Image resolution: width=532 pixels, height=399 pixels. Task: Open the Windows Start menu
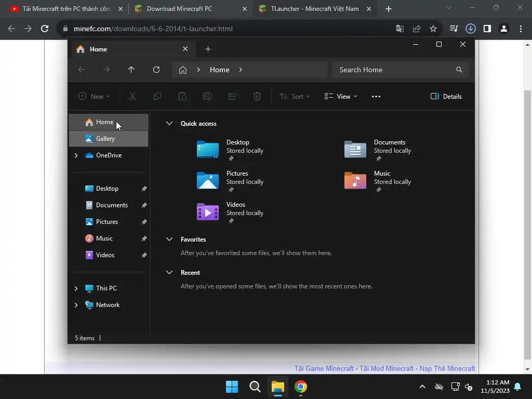coord(232,387)
